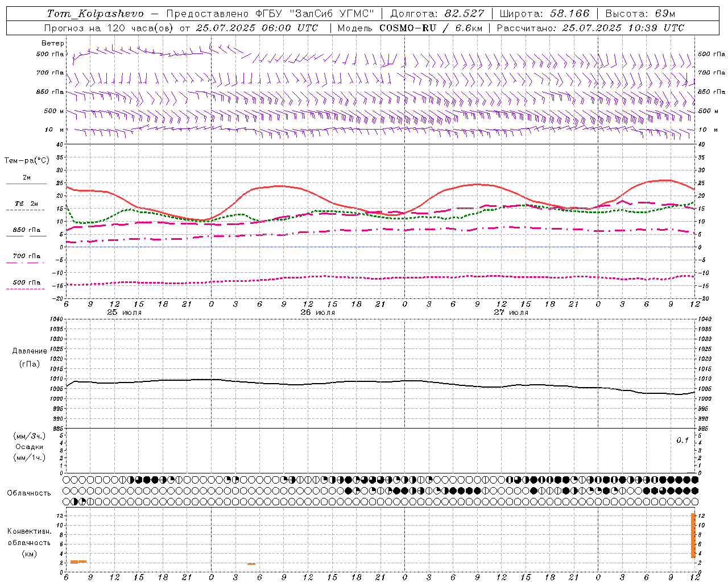Click the Ветер wind section label
728x582 pixels.
52,43
